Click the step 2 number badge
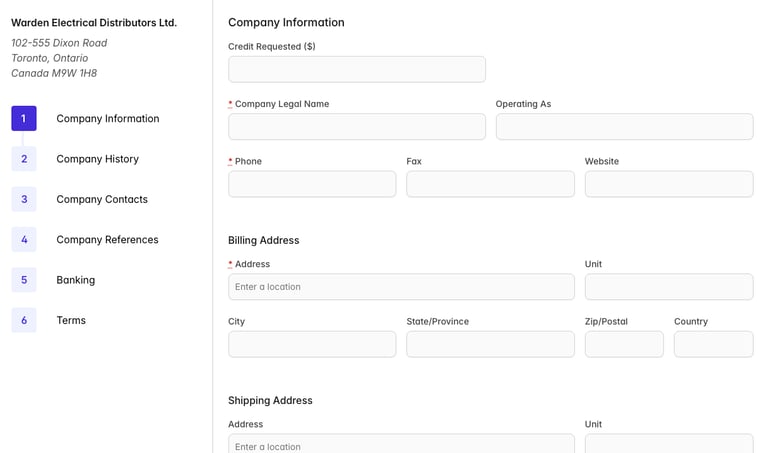Image resolution: width=768 pixels, height=453 pixels. tap(24, 159)
